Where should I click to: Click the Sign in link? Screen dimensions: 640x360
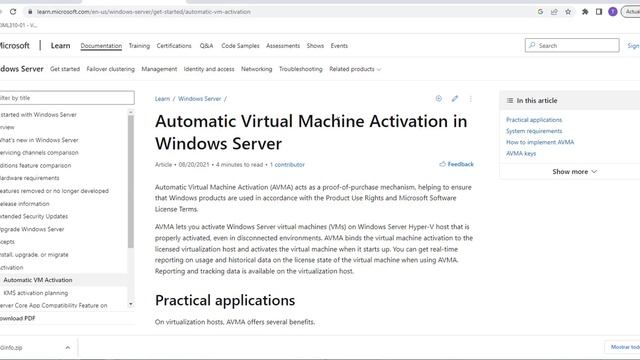633,46
